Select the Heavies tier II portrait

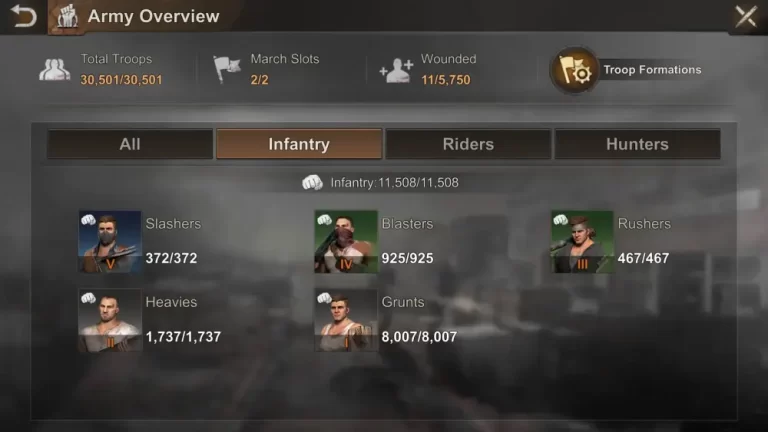(x=110, y=320)
